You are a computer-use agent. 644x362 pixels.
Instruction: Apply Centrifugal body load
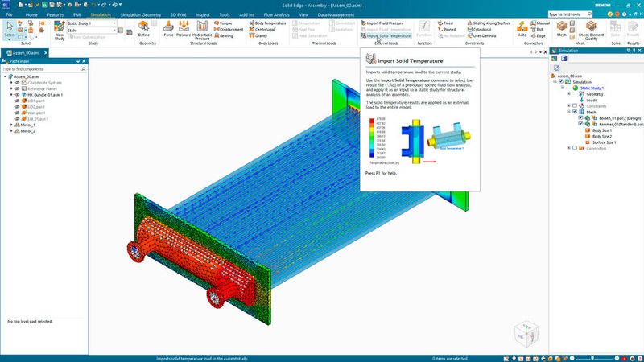click(x=262, y=30)
